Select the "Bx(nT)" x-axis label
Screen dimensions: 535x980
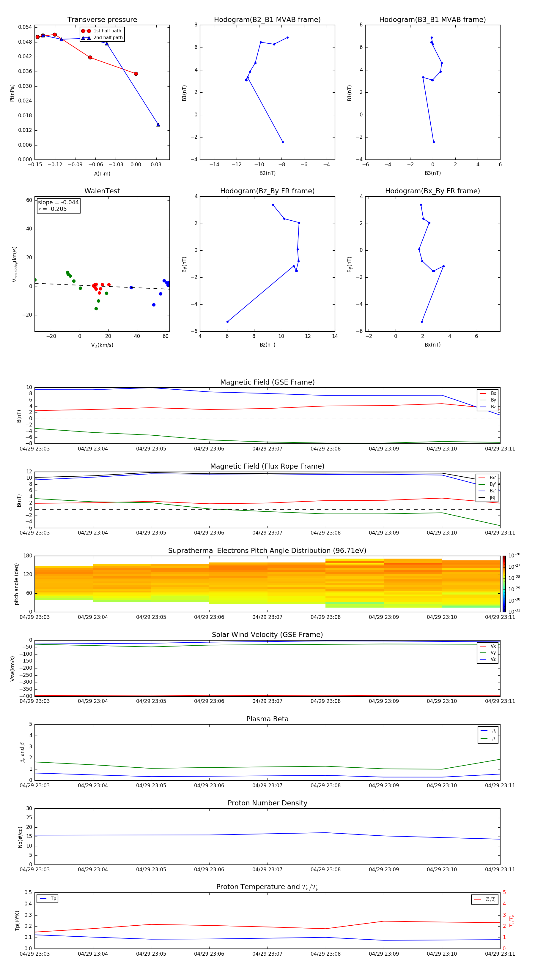tap(432, 345)
